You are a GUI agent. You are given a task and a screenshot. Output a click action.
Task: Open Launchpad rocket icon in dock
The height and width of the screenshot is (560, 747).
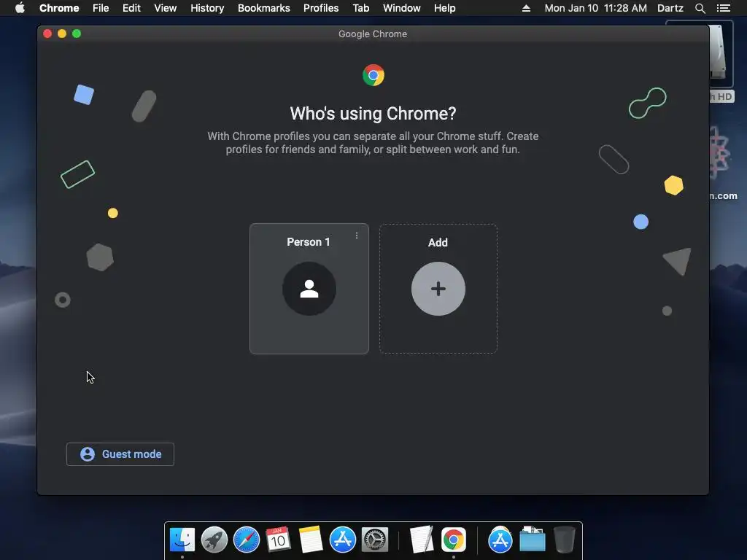coord(214,540)
